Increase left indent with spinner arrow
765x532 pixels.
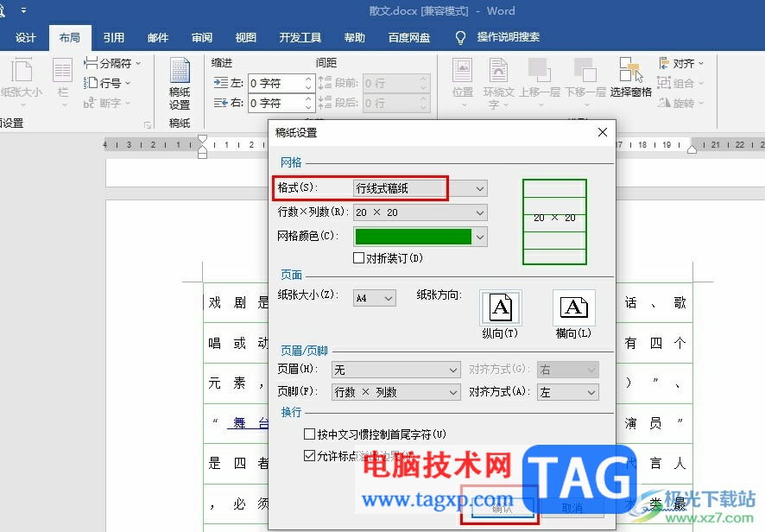coord(308,79)
